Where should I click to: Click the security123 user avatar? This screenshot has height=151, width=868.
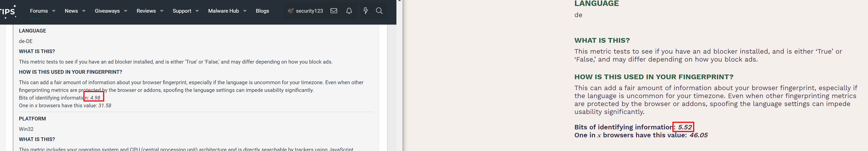click(290, 11)
